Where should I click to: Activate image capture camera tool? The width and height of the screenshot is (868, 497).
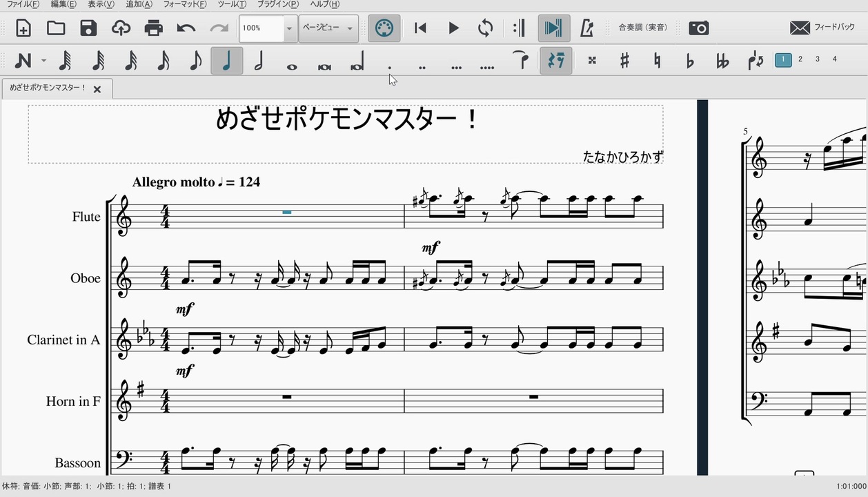(x=699, y=28)
